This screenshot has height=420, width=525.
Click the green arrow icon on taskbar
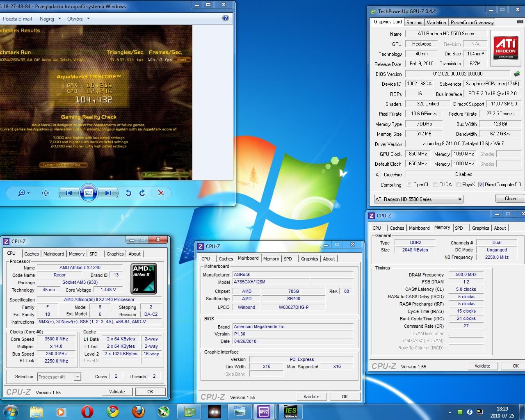164,411
